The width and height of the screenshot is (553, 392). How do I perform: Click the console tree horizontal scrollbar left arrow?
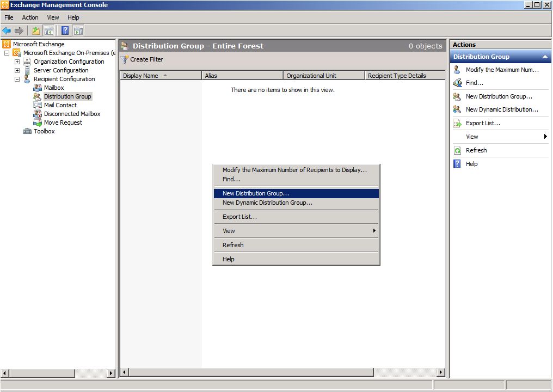pyautogui.click(x=5, y=373)
